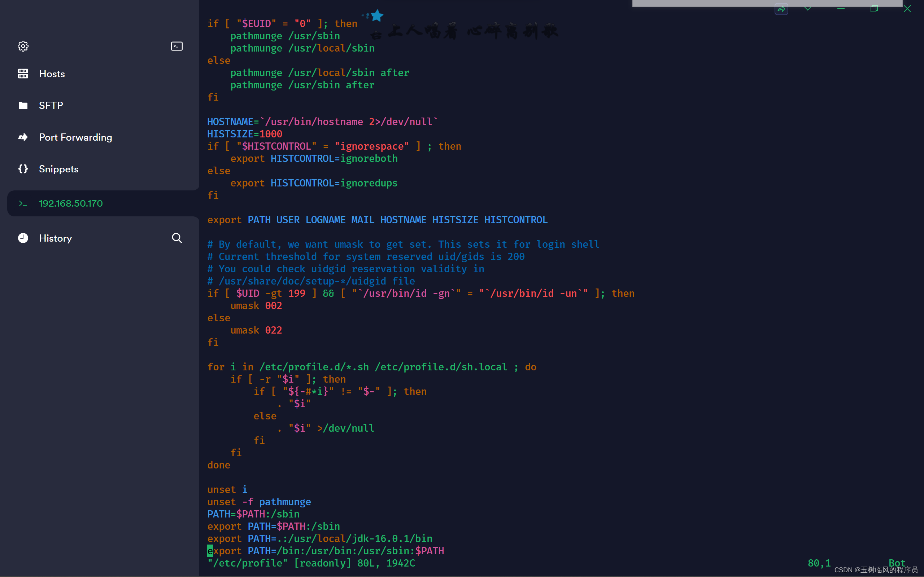Screen dimensions: 924x577
Task: Search history with the magnifier icon
Action: (x=176, y=238)
